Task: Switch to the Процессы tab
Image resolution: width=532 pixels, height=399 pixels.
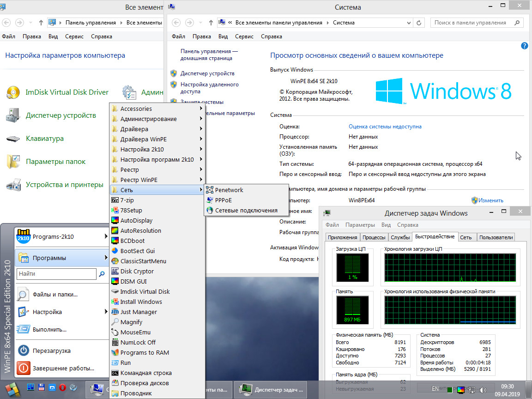Action: point(374,237)
